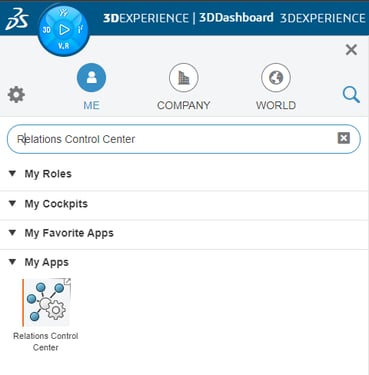This screenshot has width=369, height=375.
Task: Select the V.R quadrant of the compass
Action: pyautogui.click(x=63, y=46)
